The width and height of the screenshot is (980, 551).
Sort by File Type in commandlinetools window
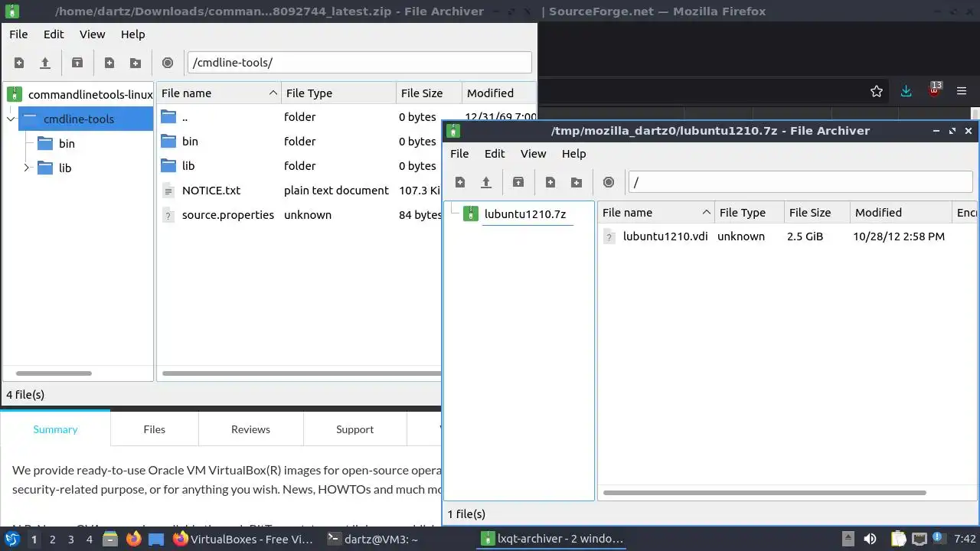tap(338, 93)
